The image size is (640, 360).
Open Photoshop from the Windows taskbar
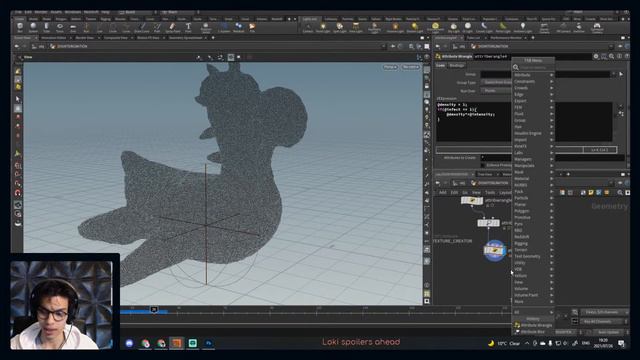click(208, 343)
